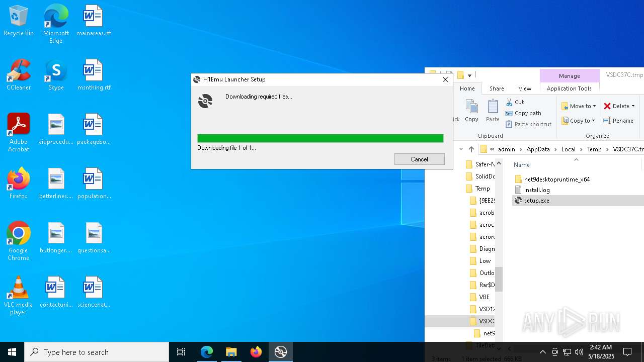Screen dimensions: 644x362
Task: Select the net9desktopruntime_x64 folder in file list
Action: [x=557, y=179]
